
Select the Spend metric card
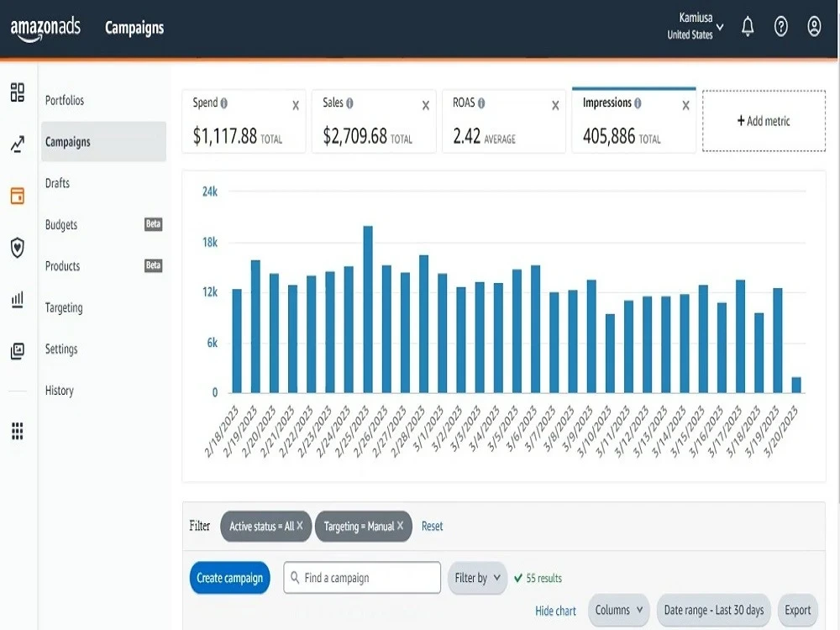click(x=244, y=121)
